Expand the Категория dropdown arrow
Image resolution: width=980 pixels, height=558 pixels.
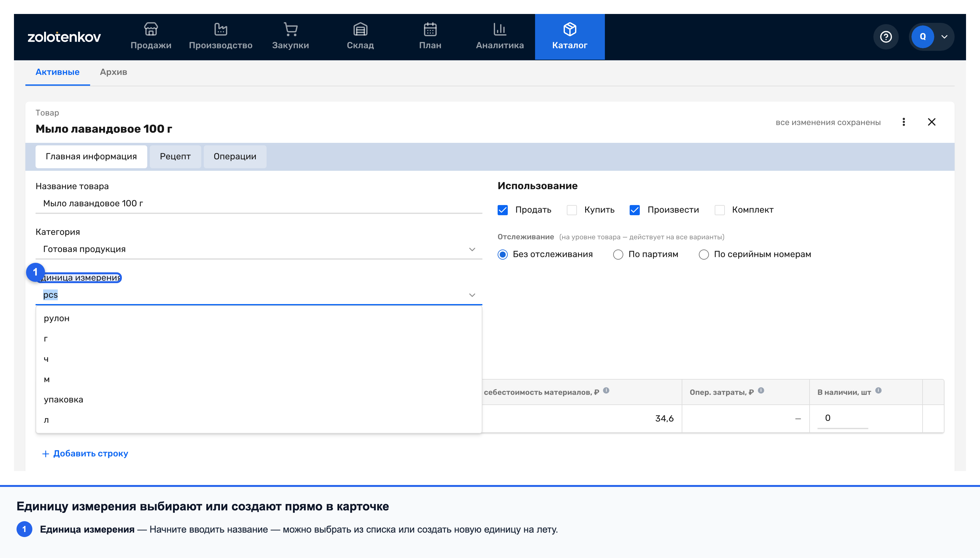[472, 249]
